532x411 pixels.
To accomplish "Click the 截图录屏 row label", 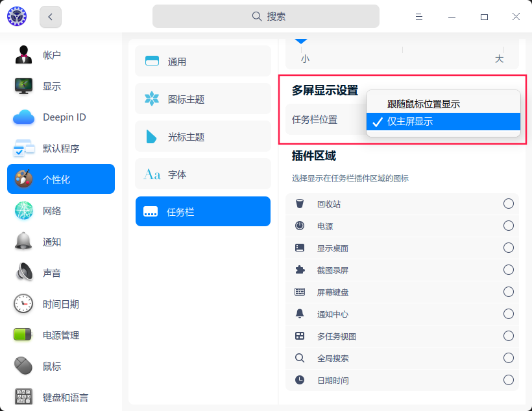I will pos(332,270).
